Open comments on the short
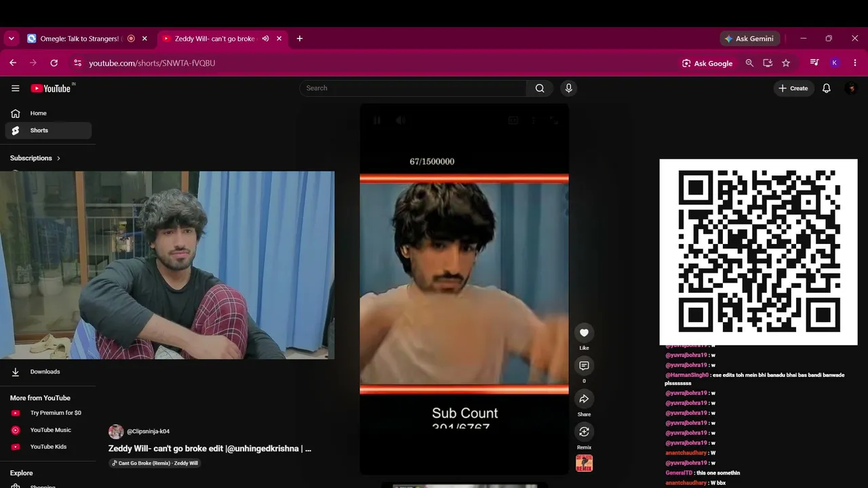 pos(584,366)
